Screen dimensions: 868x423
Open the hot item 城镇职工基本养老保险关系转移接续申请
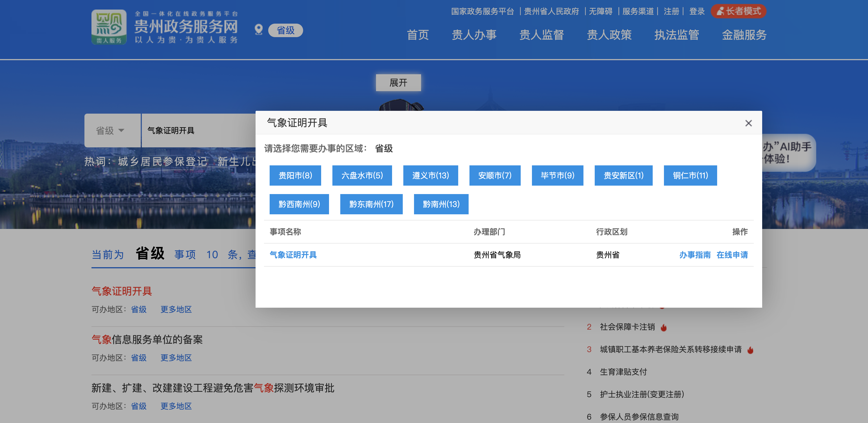click(670, 350)
